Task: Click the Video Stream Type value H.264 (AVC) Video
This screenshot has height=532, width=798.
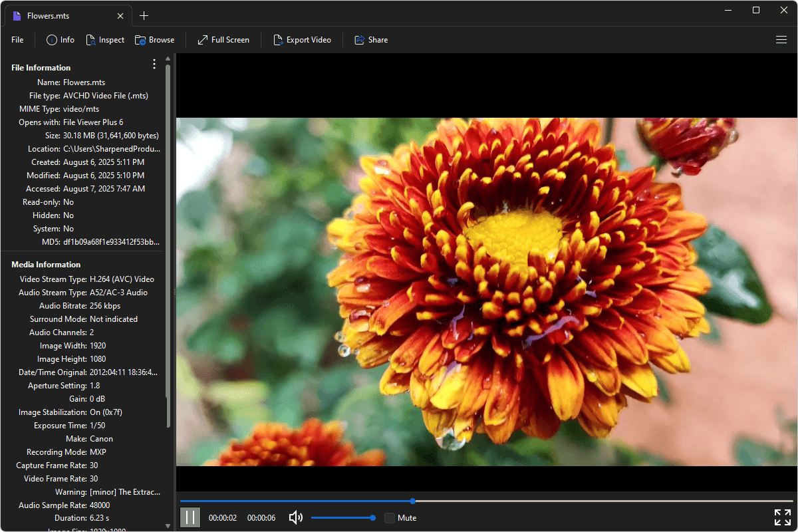Action: 122,279
